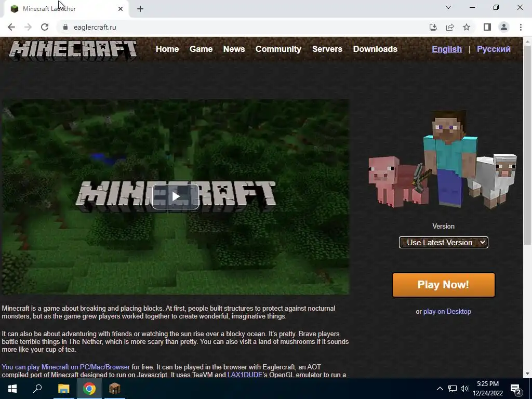532x399 pixels.
Task: Go back with the browser back arrow
Action: [x=11, y=27]
